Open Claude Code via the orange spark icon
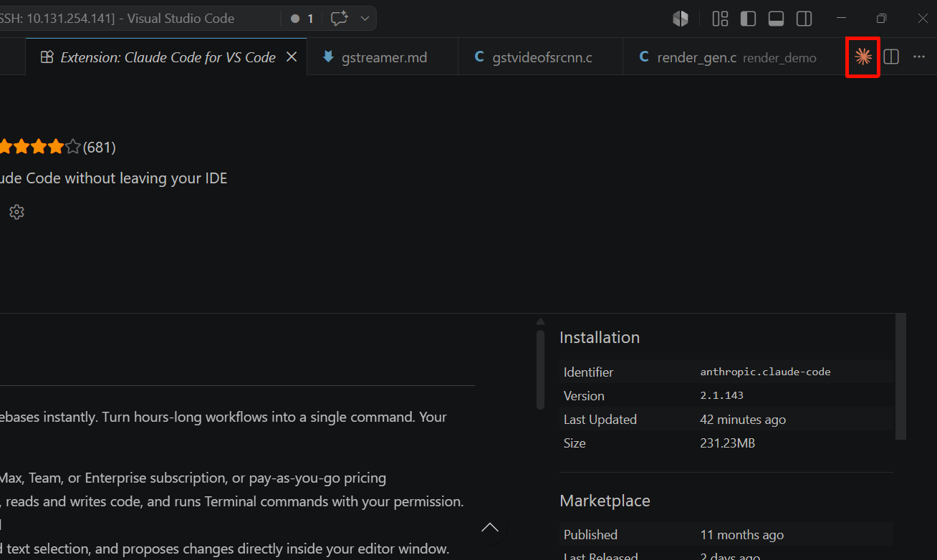 click(x=863, y=57)
